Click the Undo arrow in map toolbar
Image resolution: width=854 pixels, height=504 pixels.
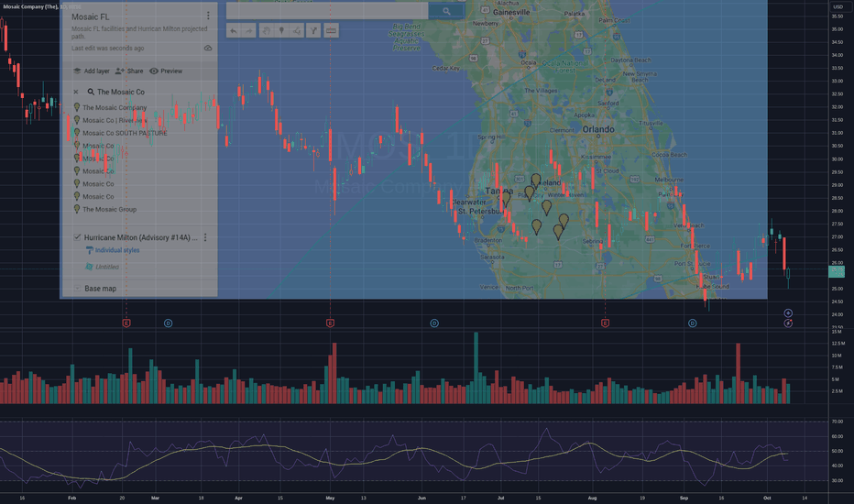click(233, 30)
